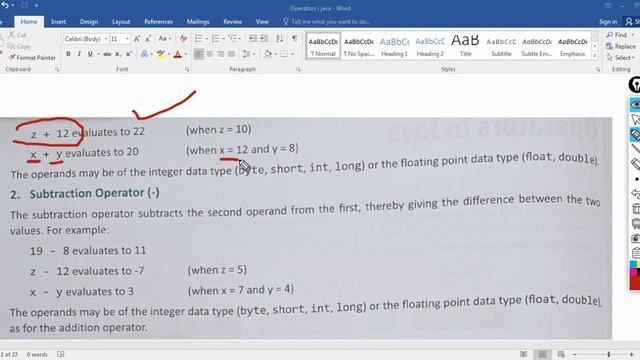Justify the paragraph text
This screenshot has height=360, width=640.
pyautogui.click(x=232, y=54)
